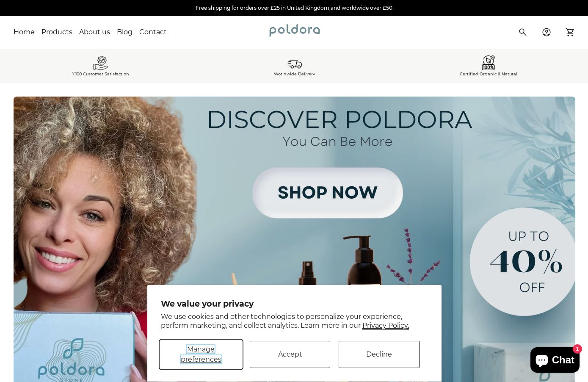Screen dimensions: 588x382
Task: Open the shopping cart icon
Action: point(570,32)
